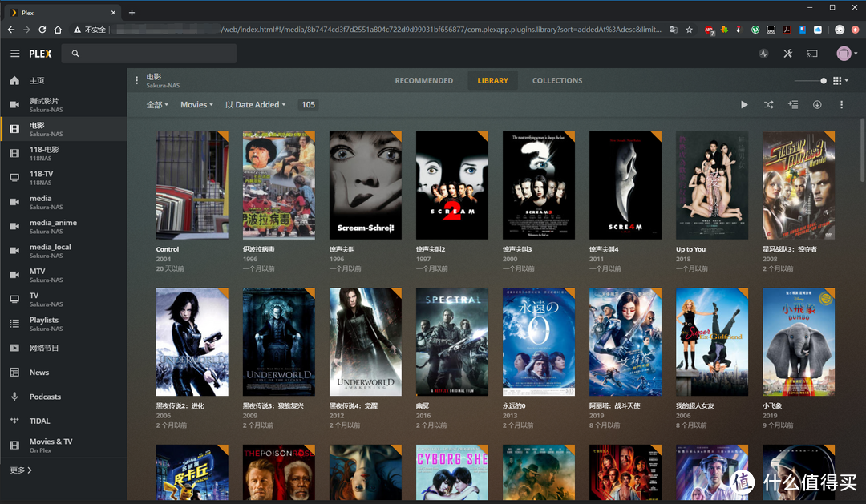Open the Scream 2 poster
The height and width of the screenshot is (504, 866).
coord(452,185)
